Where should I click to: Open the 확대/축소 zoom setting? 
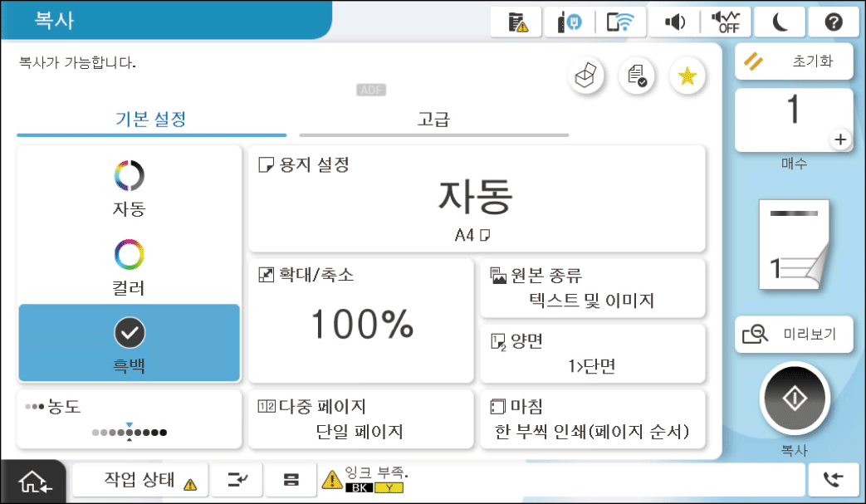361,321
